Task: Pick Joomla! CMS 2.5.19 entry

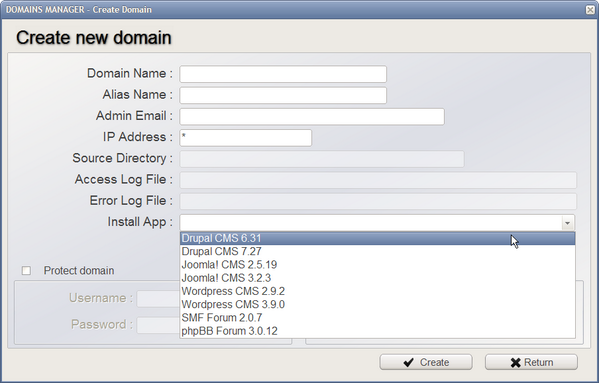Action: [x=377, y=265]
